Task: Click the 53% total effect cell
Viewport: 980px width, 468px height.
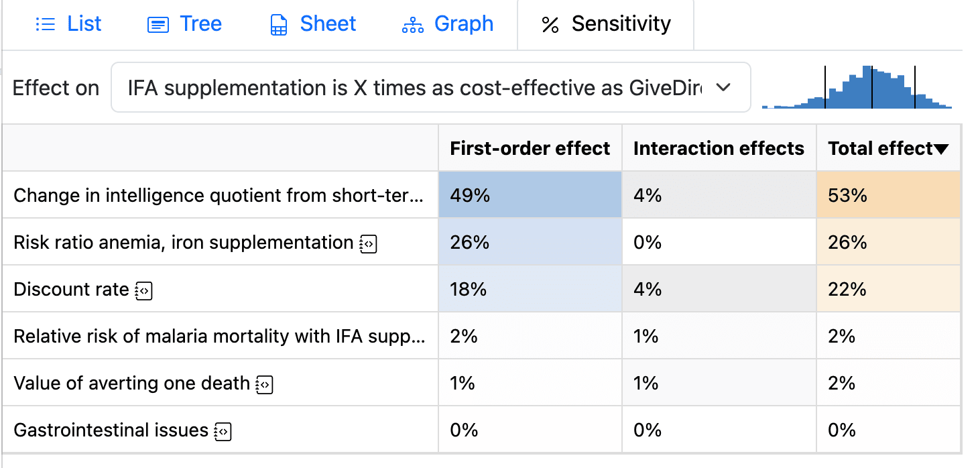Action: point(887,195)
